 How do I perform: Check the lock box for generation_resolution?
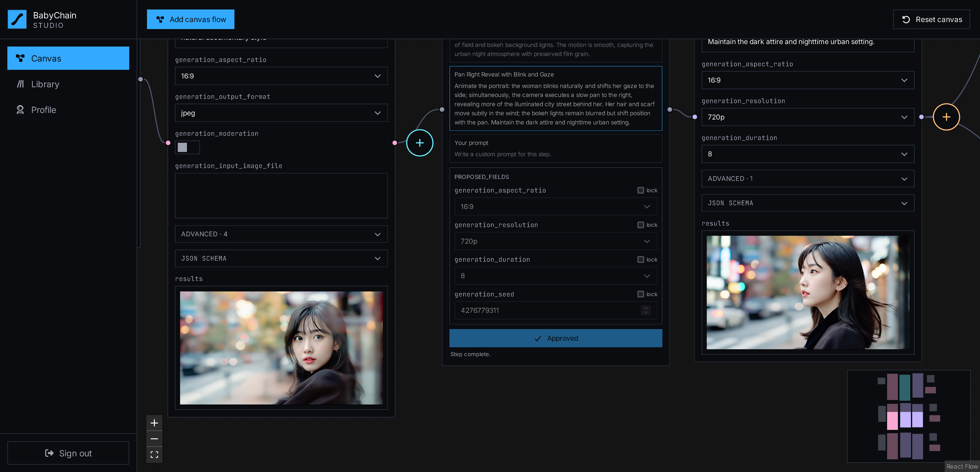click(641, 225)
